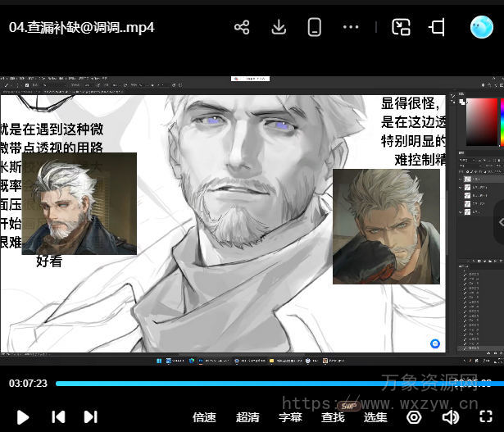Mute the audio with the speaker icon
Screen dimensions: 504x432
[x=450, y=417]
